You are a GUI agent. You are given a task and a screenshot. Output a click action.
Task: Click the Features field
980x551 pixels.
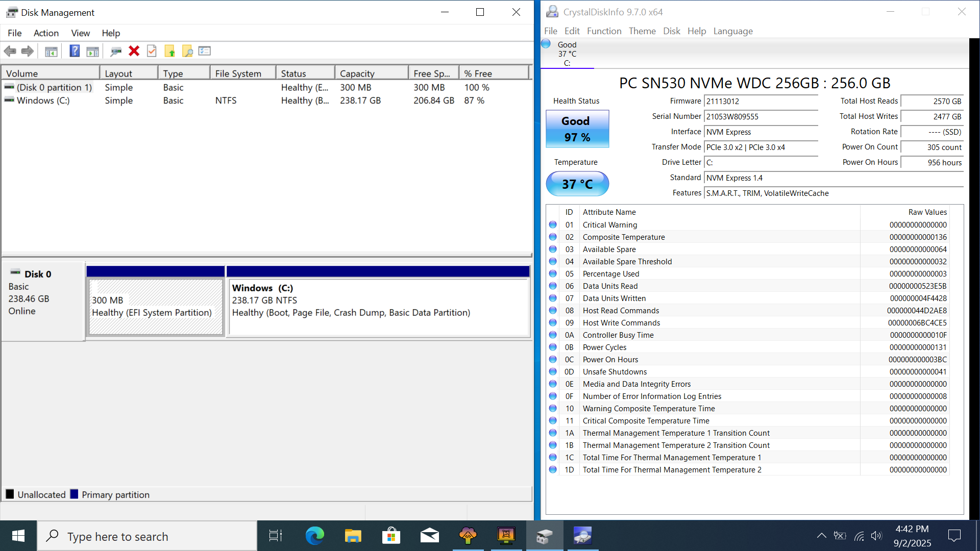coord(834,193)
